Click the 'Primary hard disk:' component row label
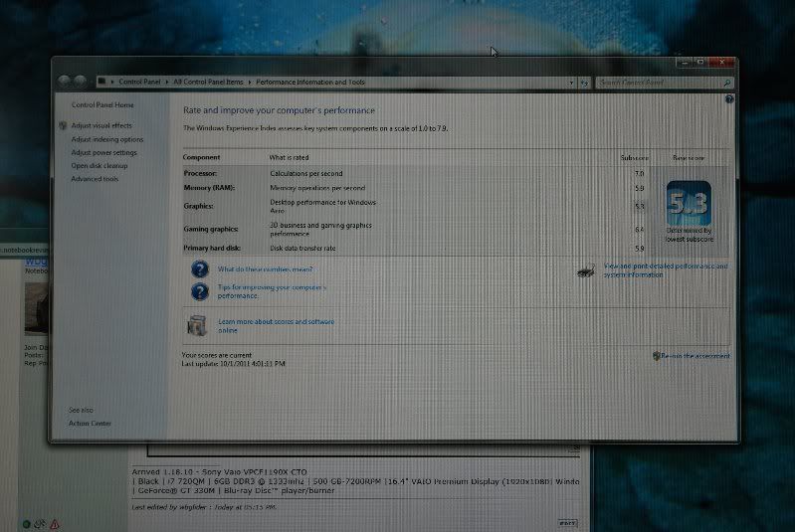This screenshot has height=532, width=795. pyautogui.click(x=212, y=249)
